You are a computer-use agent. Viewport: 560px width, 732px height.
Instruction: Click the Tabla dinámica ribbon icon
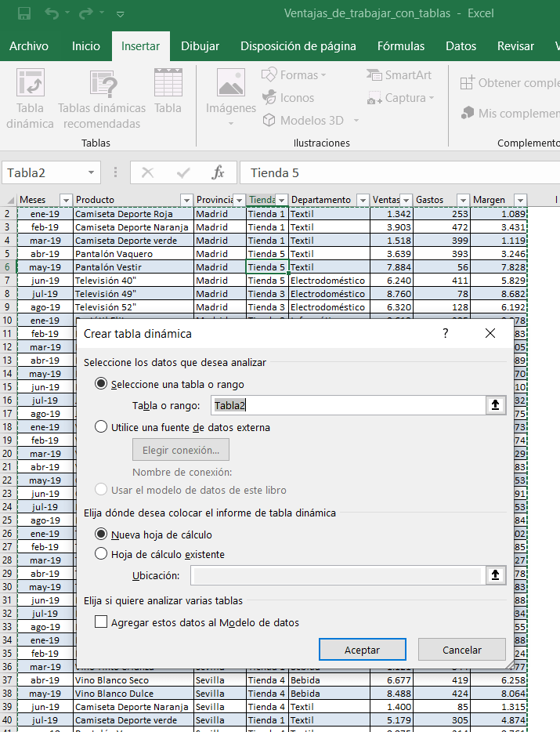[x=31, y=82]
